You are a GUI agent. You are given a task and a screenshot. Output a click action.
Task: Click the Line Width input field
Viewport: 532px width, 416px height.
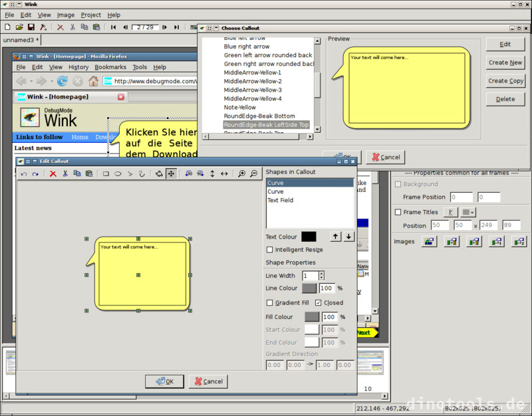[x=311, y=276]
